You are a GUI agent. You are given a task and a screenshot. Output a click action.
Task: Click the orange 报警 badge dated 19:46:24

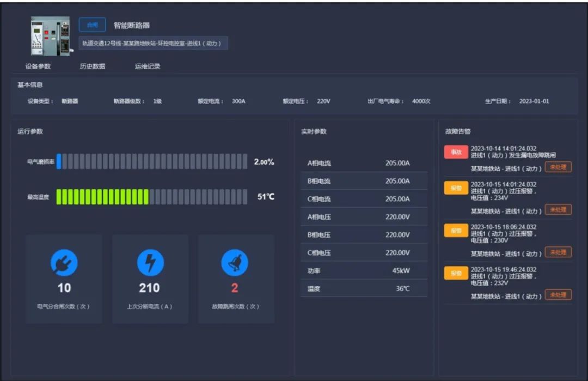pos(456,273)
